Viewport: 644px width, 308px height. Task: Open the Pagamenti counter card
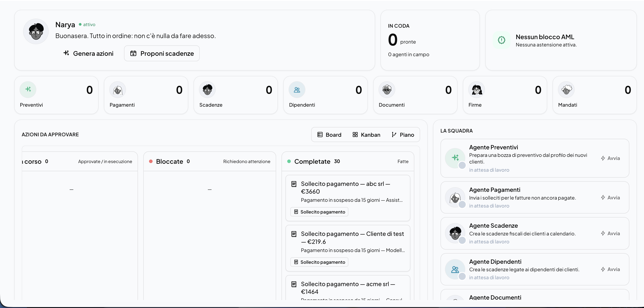click(146, 95)
